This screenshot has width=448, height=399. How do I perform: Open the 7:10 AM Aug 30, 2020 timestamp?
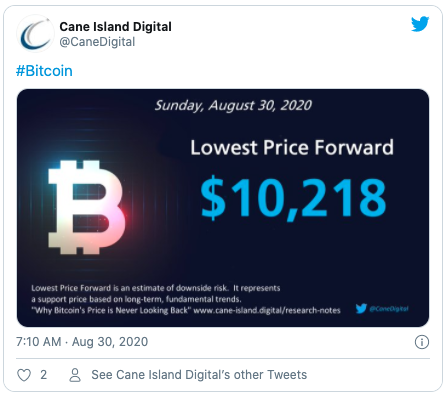coord(82,342)
